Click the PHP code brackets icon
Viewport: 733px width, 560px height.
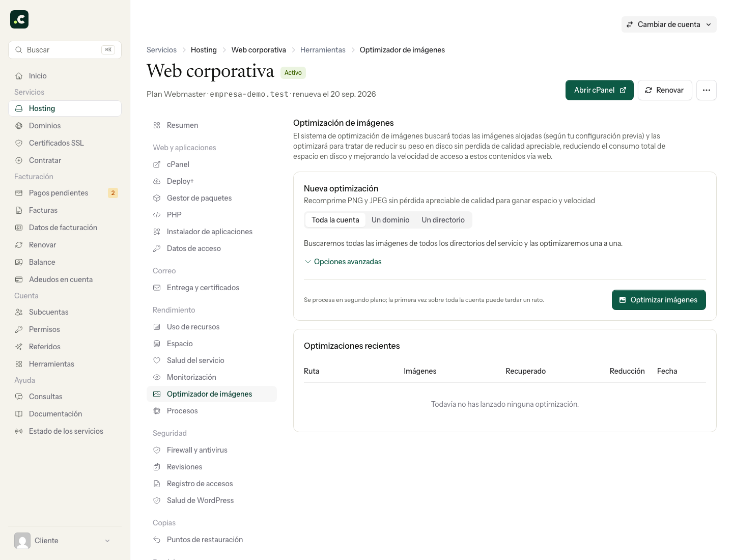point(157,215)
